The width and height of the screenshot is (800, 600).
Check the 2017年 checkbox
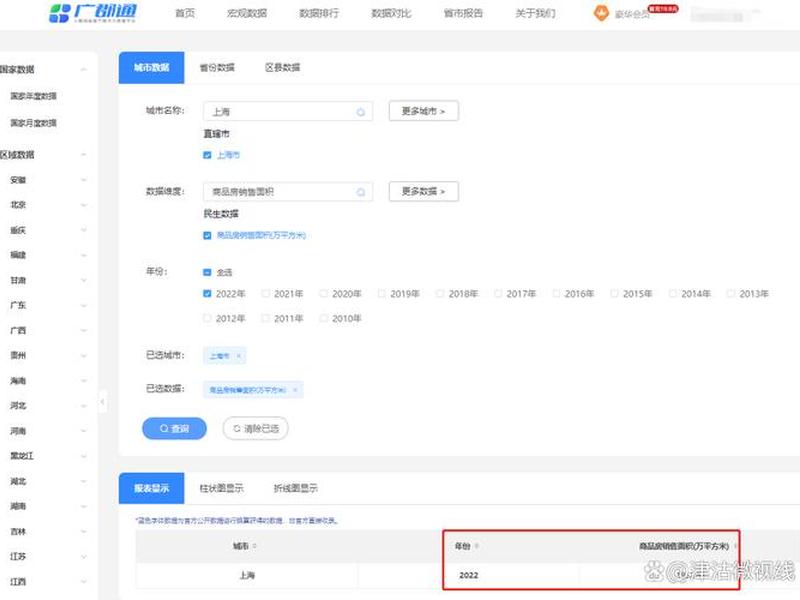tap(498, 294)
